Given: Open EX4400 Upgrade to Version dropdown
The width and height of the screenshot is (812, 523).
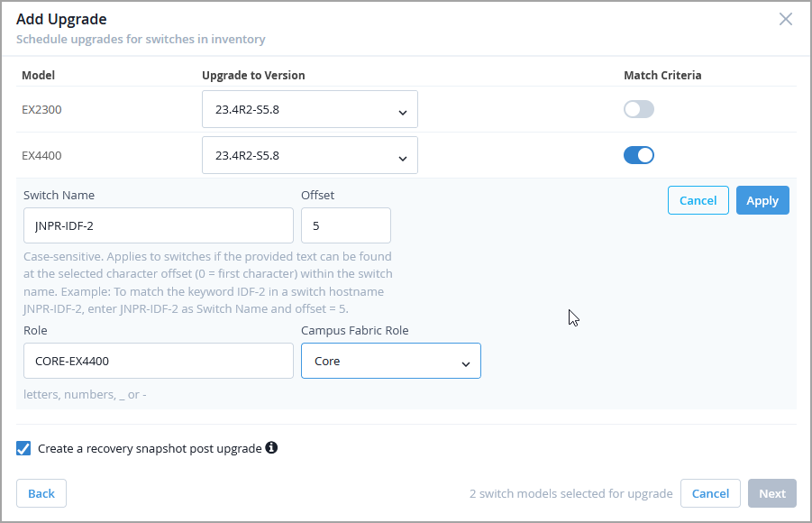Looking at the screenshot, I should tap(309, 155).
